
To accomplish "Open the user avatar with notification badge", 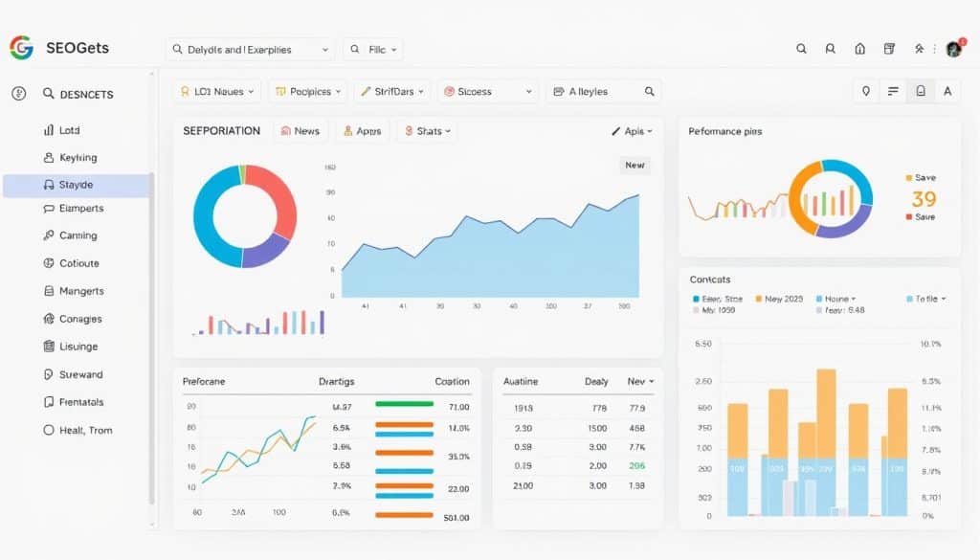I will tap(954, 48).
